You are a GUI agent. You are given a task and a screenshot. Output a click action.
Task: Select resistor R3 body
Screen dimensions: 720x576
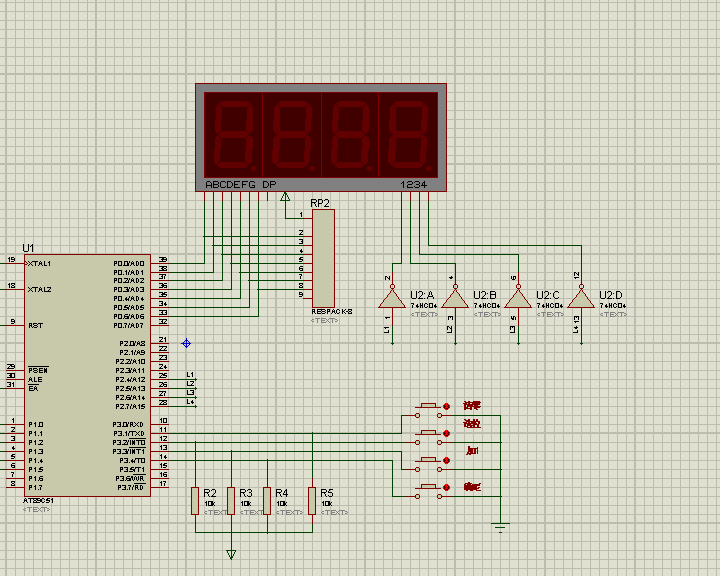coord(231,501)
